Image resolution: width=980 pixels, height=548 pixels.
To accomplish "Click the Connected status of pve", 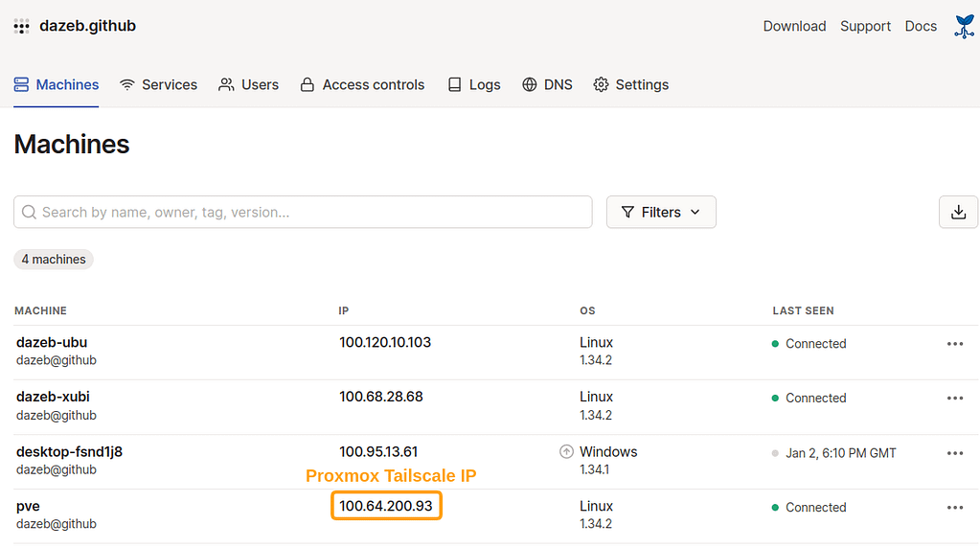I will pos(809,508).
